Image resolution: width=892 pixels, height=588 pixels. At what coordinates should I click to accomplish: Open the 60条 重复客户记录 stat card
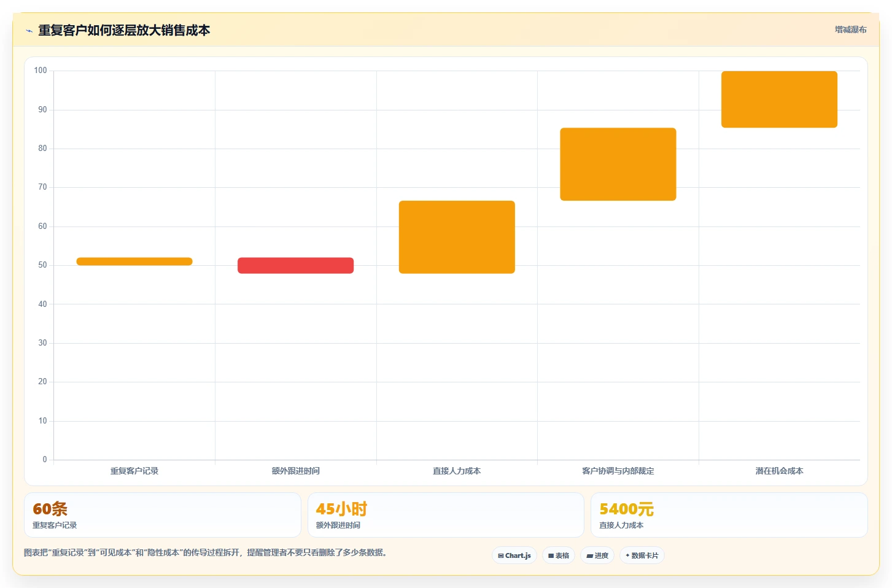(x=163, y=515)
